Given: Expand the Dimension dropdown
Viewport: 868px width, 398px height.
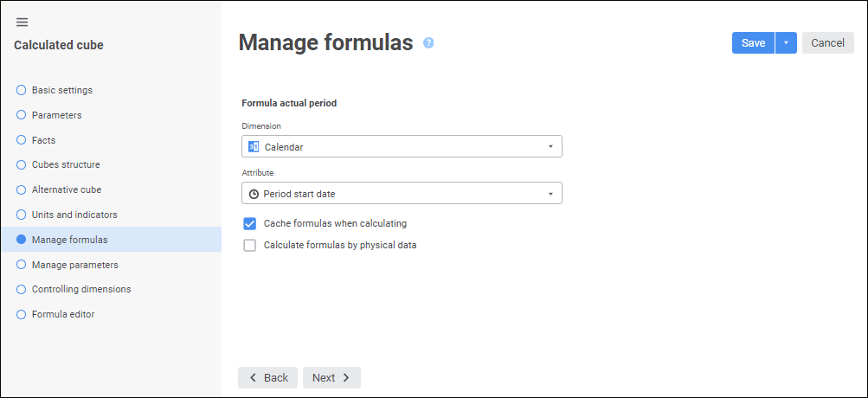Looking at the screenshot, I should tap(550, 146).
